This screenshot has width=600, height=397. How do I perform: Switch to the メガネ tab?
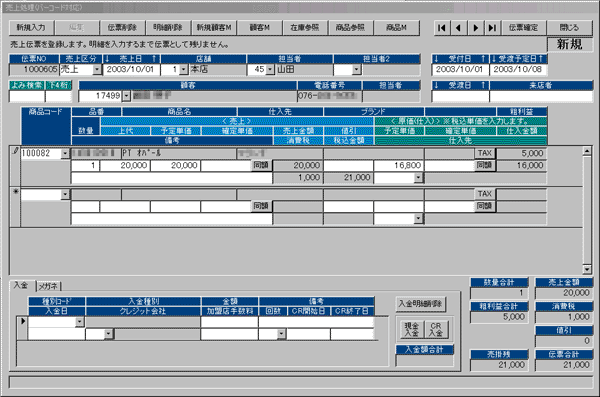48,286
